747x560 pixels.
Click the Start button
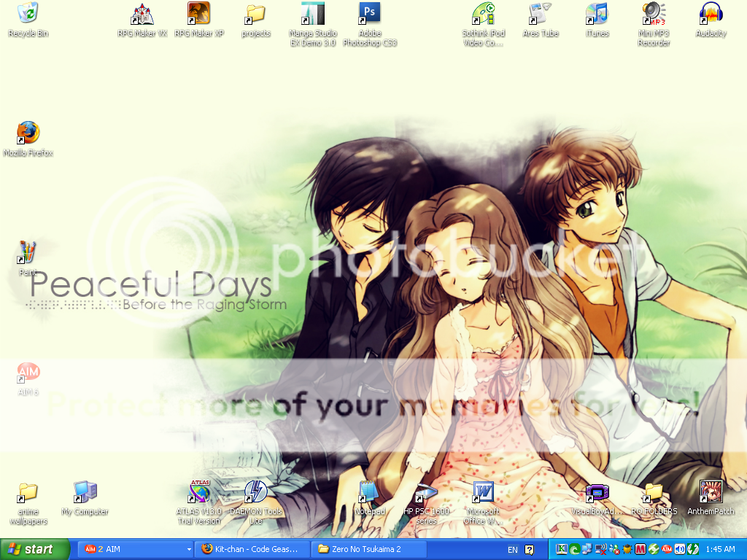pyautogui.click(x=35, y=549)
